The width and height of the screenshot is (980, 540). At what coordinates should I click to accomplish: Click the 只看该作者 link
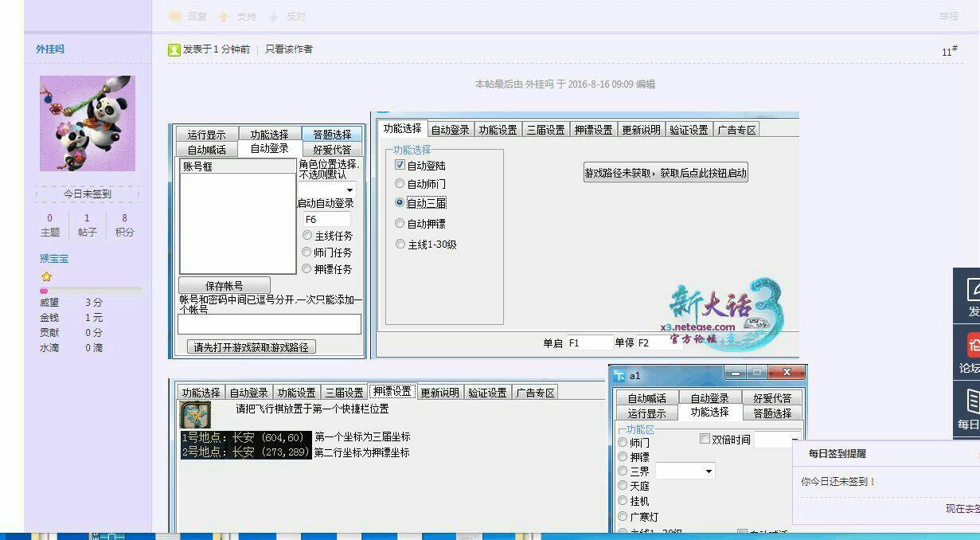(x=288, y=49)
